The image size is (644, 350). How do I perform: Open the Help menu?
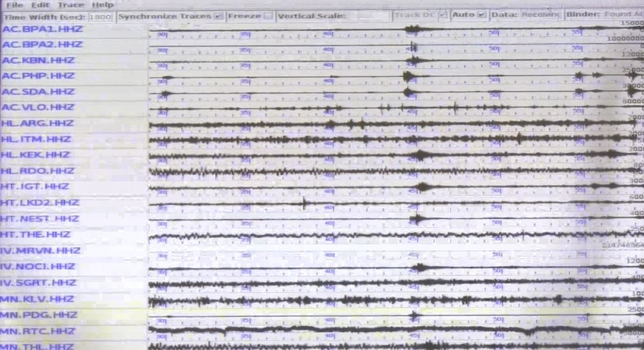102,5
